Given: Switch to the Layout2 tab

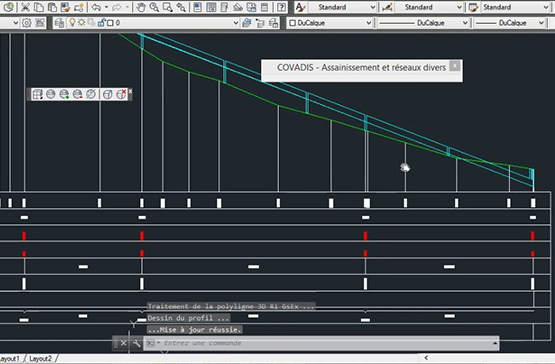Looking at the screenshot, I should (x=41, y=359).
